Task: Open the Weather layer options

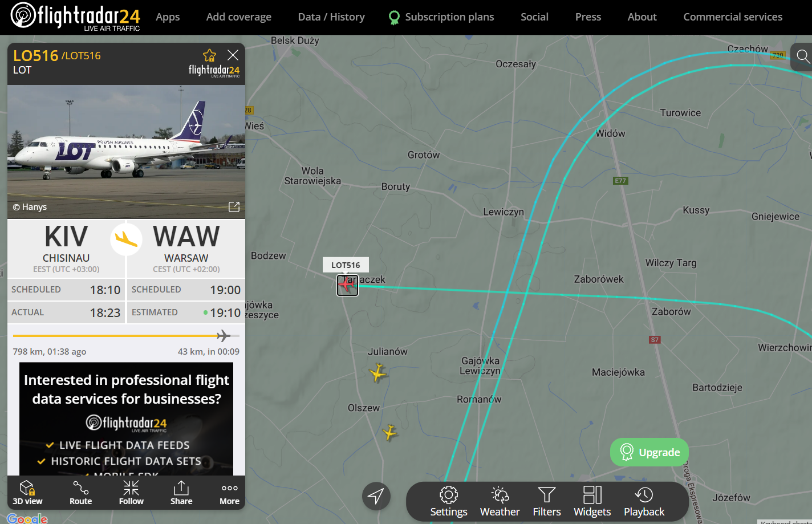Action: pos(500,501)
